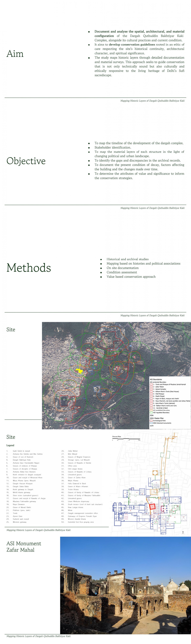Click legend row "Grave of Murad Bakht"
Viewport: 191px width, 644px height.
point(22,507)
